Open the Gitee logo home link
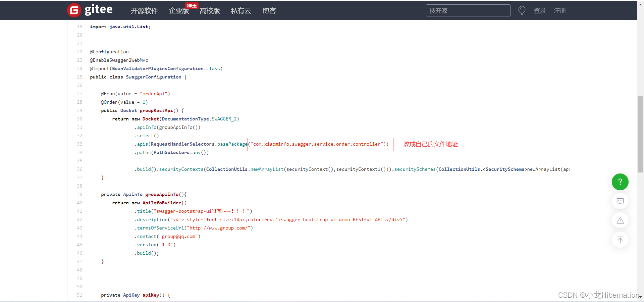 [90, 10]
